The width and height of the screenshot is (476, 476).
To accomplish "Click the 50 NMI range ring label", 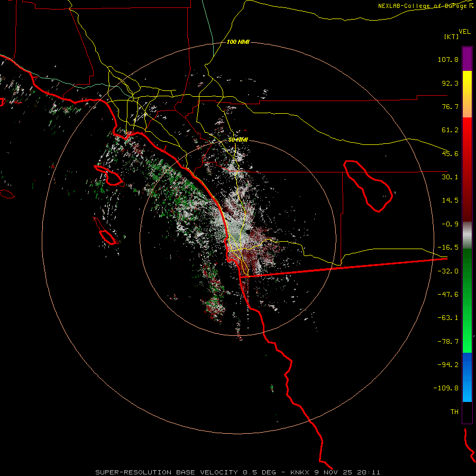I will point(238,140).
